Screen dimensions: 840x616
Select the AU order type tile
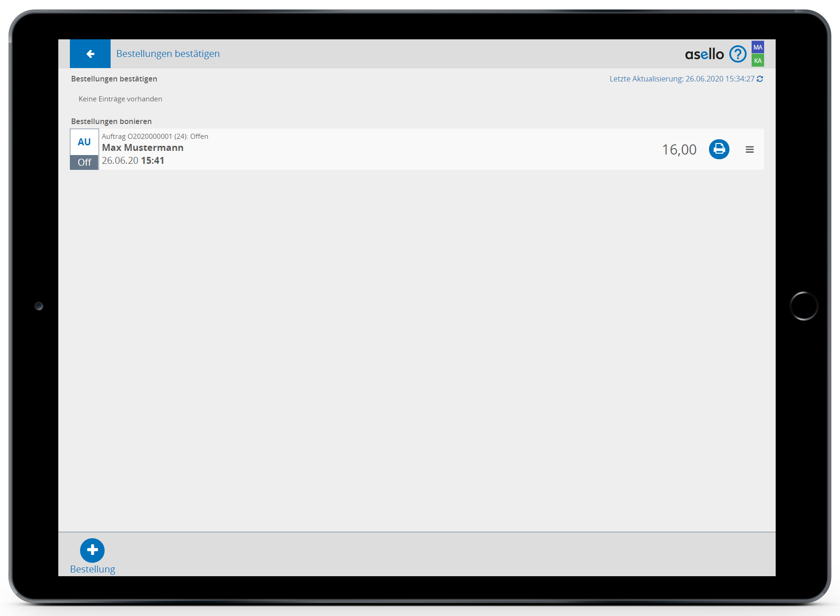(x=84, y=142)
